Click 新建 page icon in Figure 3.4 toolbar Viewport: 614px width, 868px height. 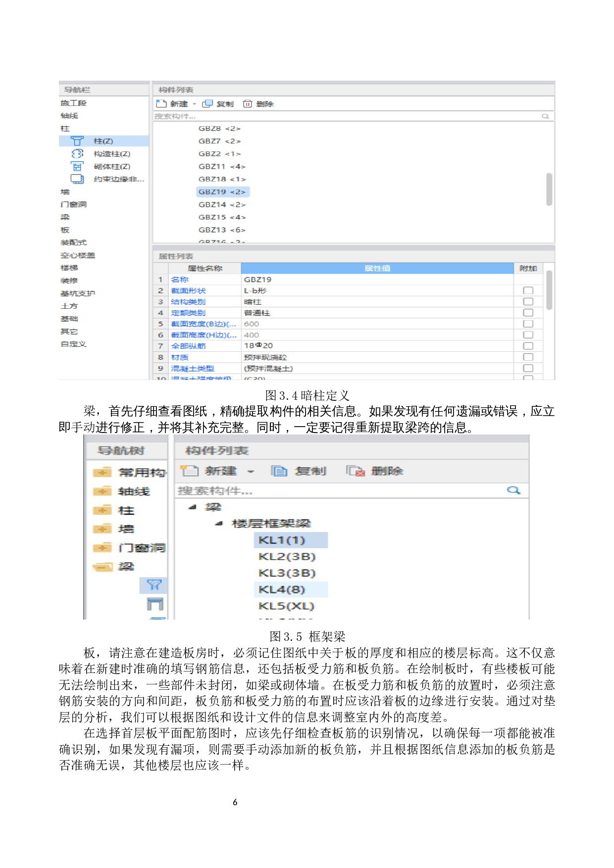tap(161, 103)
